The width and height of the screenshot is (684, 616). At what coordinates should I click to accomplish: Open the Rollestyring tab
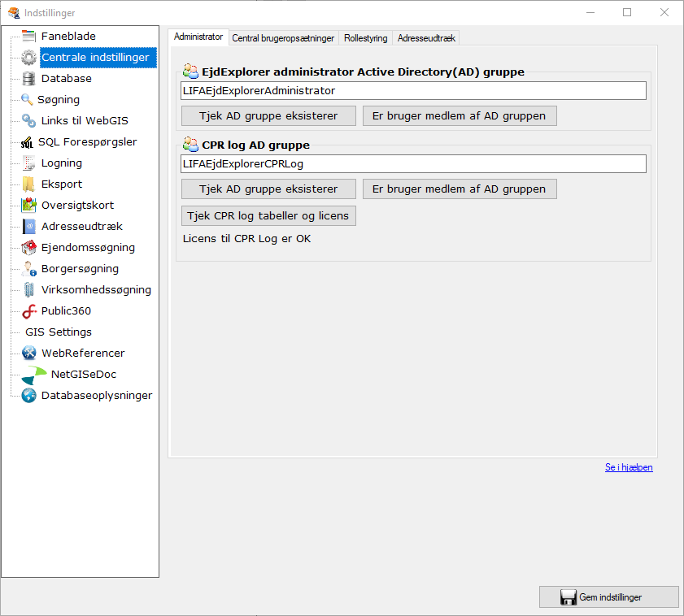[365, 38]
